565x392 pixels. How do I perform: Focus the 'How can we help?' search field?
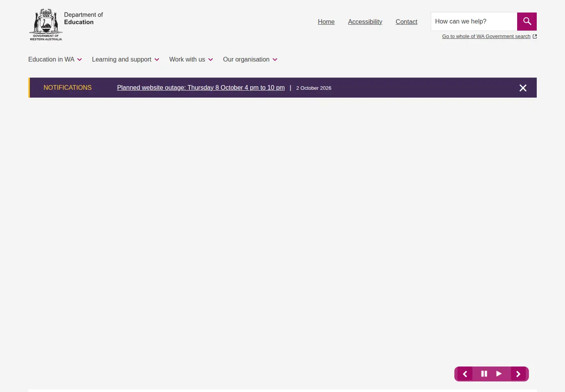[474, 22]
